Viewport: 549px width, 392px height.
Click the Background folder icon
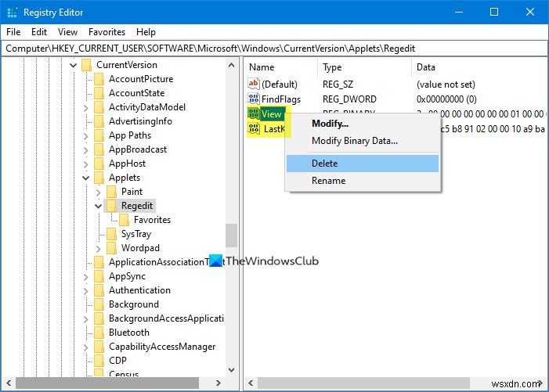point(99,304)
